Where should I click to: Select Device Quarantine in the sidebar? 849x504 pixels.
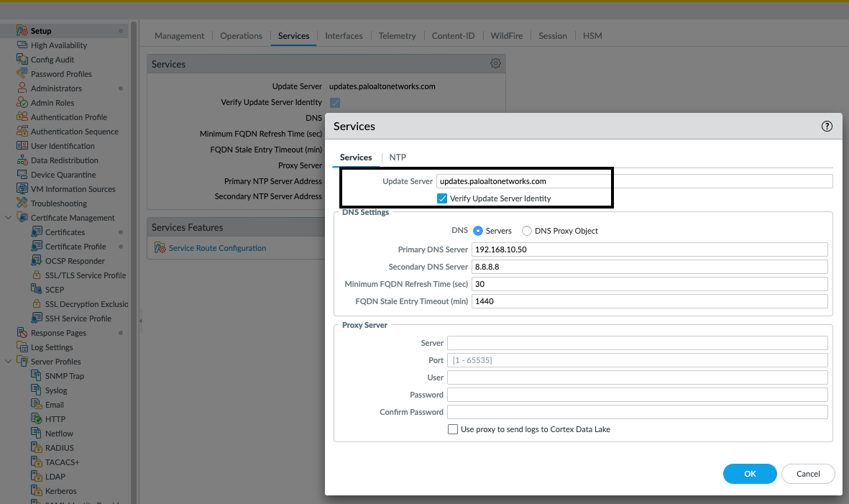[63, 174]
